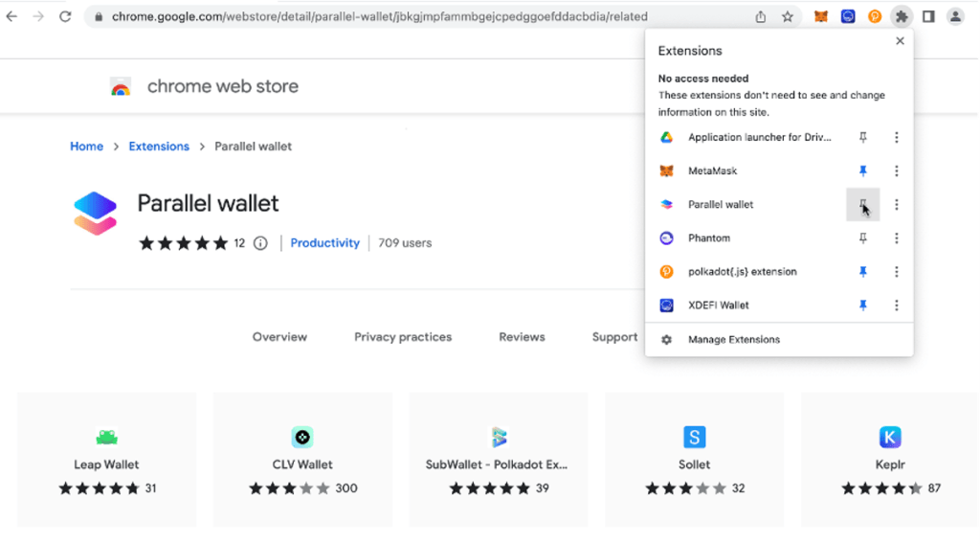Viewport: 980px width, 544px height.
Task: Switch to the Reviews tab
Action: 522,337
